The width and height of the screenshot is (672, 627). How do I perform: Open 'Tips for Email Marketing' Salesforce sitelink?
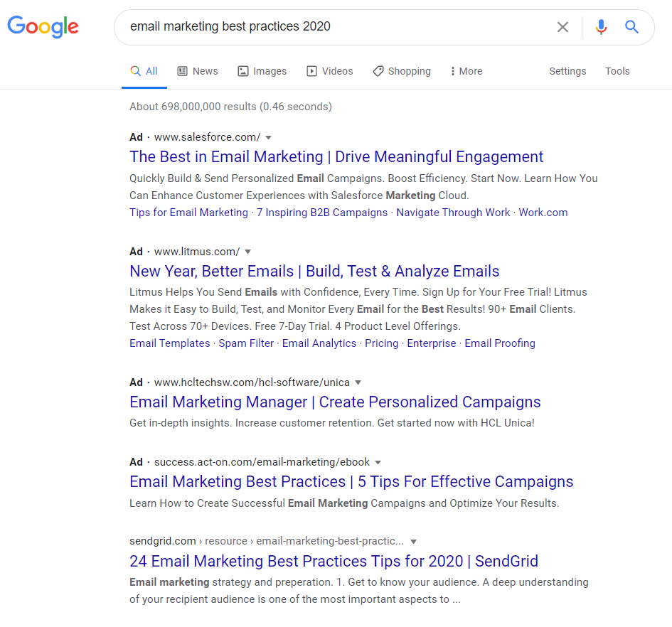point(188,213)
